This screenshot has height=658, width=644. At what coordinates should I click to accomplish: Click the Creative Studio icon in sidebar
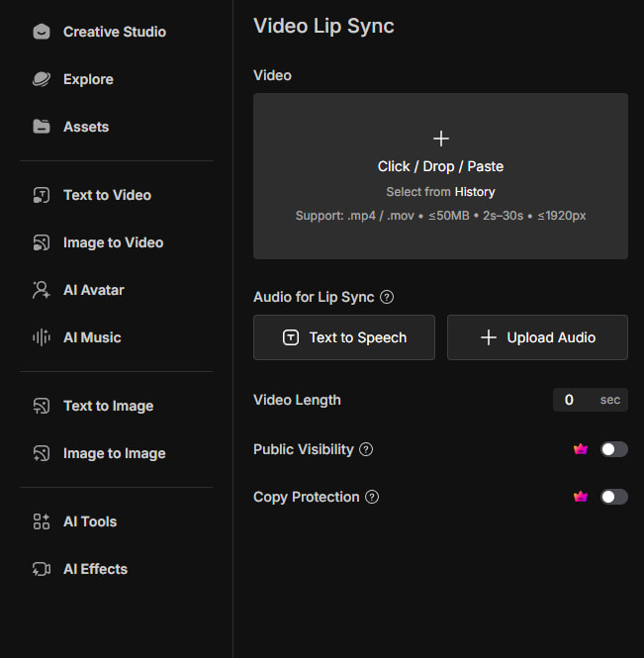point(42,32)
